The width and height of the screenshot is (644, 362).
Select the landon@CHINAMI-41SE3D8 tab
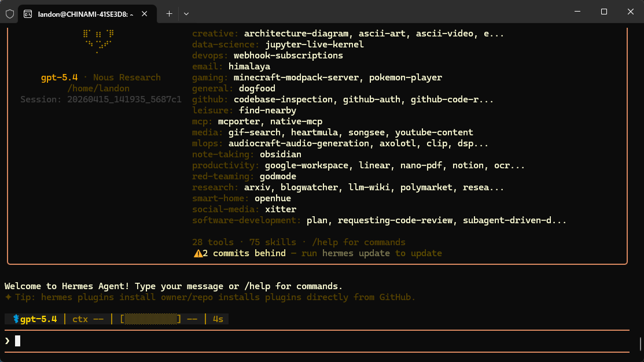87,13
